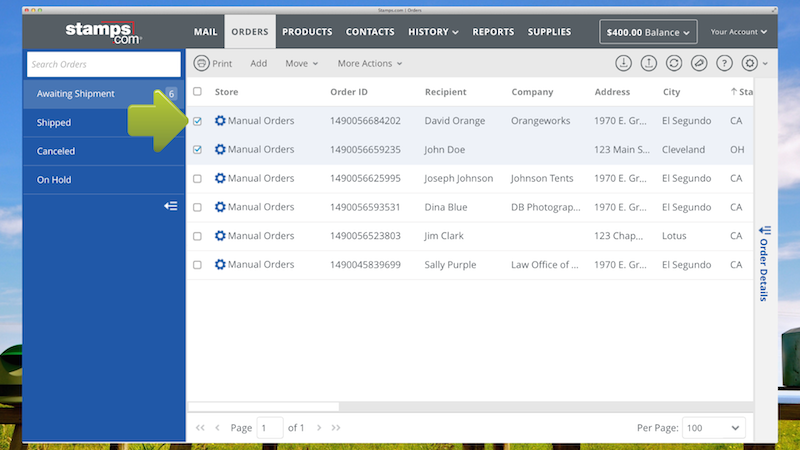The height and width of the screenshot is (450, 800).
Task: Click the Add order button
Action: (x=258, y=63)
